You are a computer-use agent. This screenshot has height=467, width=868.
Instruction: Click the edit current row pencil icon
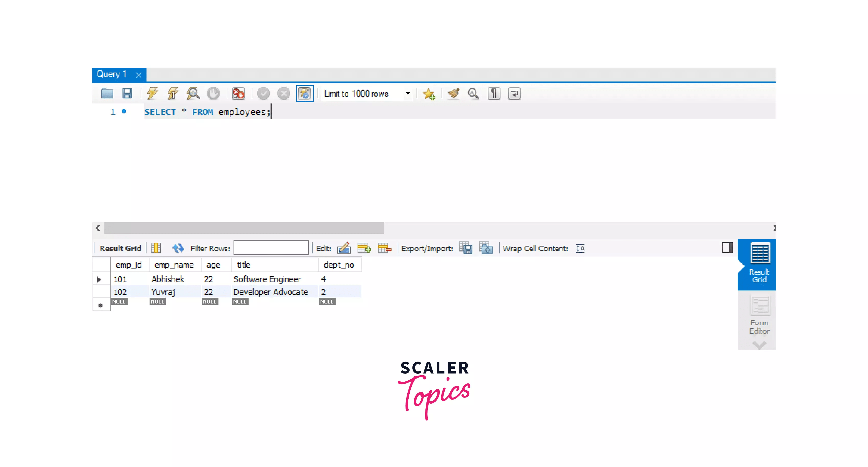(x=344, y=248)
